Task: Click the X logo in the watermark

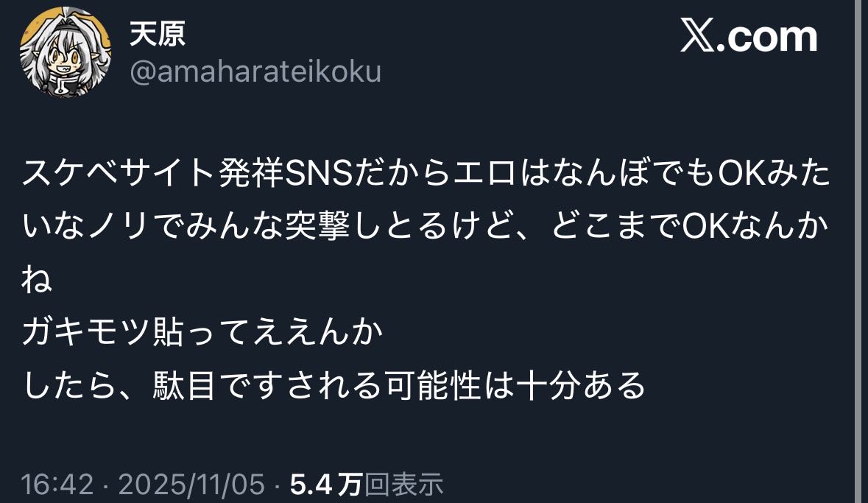Action: [697, 36]
